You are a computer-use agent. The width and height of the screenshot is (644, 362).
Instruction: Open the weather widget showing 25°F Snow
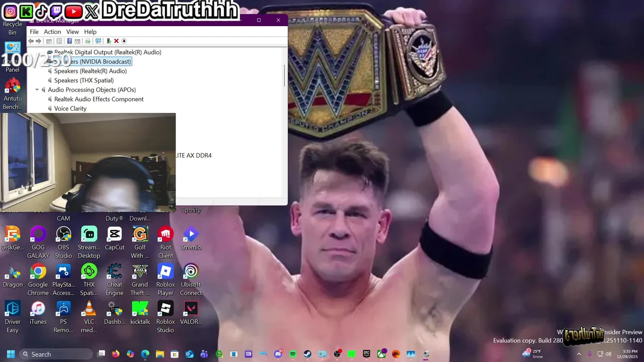pos(533,354)
